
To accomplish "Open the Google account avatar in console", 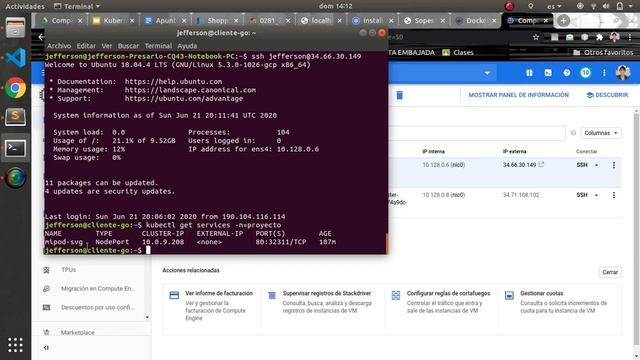I will point(623,73).
